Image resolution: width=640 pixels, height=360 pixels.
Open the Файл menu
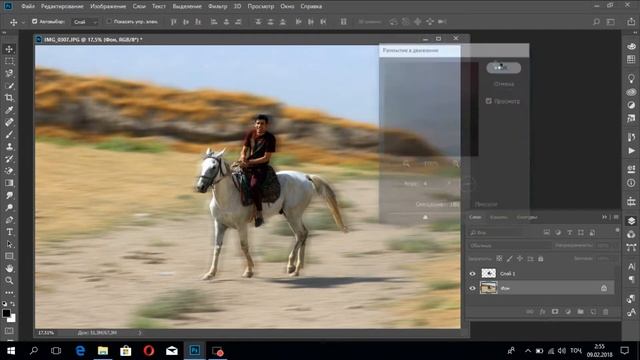click(x=28, y=6)
